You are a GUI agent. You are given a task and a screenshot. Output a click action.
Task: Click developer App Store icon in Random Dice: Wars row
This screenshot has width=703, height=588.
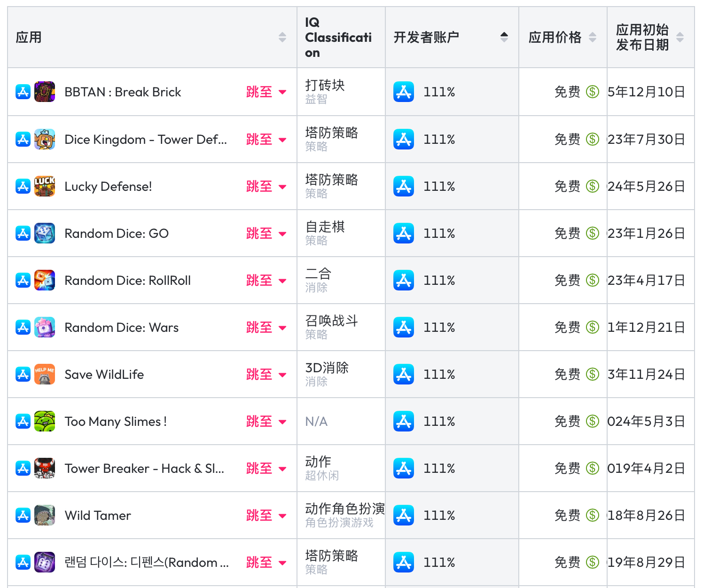point(404,327)
